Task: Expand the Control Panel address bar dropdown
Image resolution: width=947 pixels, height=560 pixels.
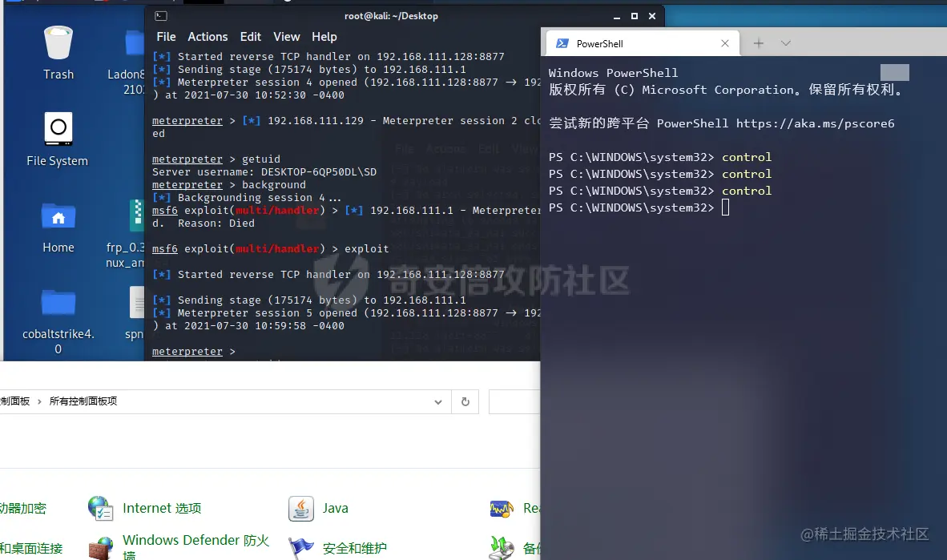Action: click(x=438, y=401)
